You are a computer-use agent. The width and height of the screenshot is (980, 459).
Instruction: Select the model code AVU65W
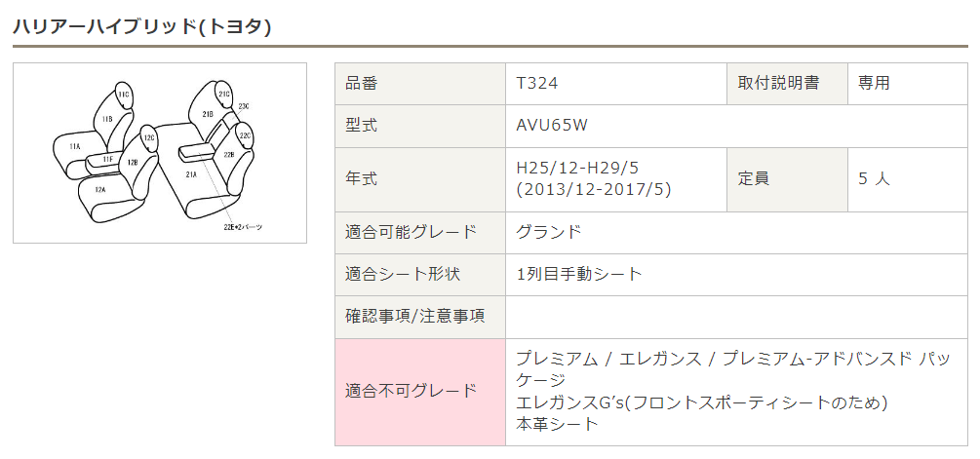(552, 127)
